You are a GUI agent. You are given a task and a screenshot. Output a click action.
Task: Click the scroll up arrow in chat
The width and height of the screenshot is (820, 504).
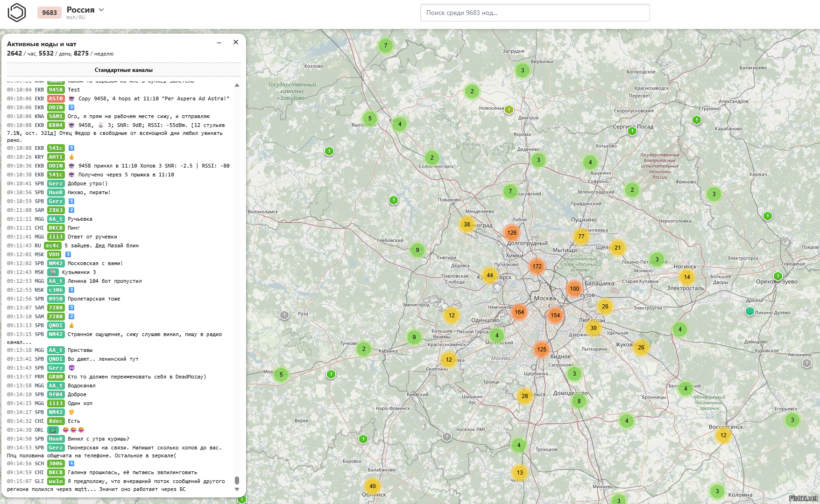(x=237, y=85)
